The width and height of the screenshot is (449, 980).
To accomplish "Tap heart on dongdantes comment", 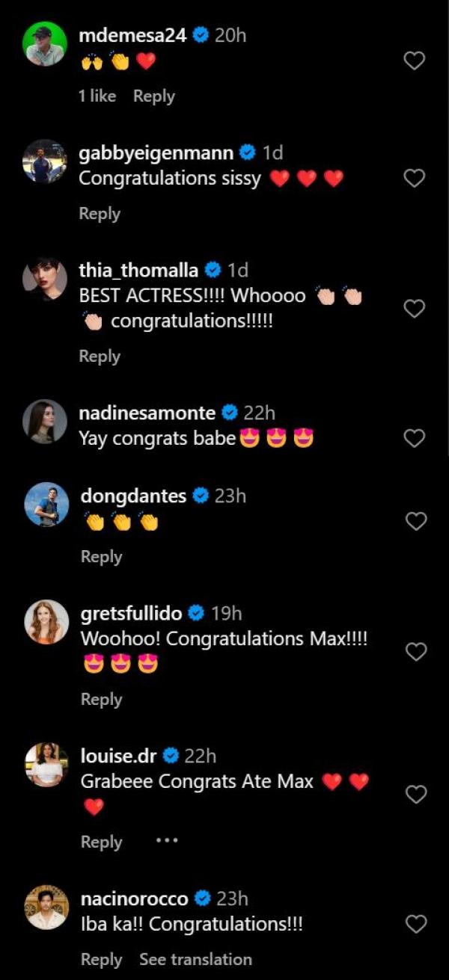I will 415,521.
